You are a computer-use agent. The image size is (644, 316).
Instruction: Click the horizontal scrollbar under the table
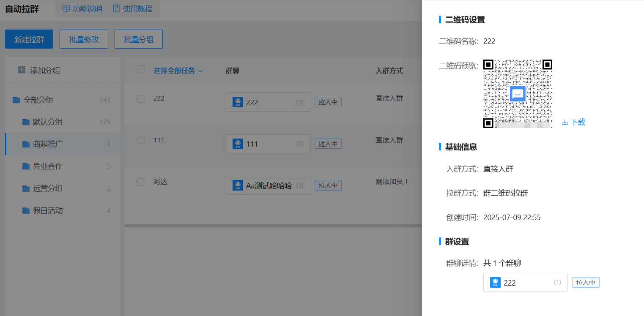[x=273, y=226]
